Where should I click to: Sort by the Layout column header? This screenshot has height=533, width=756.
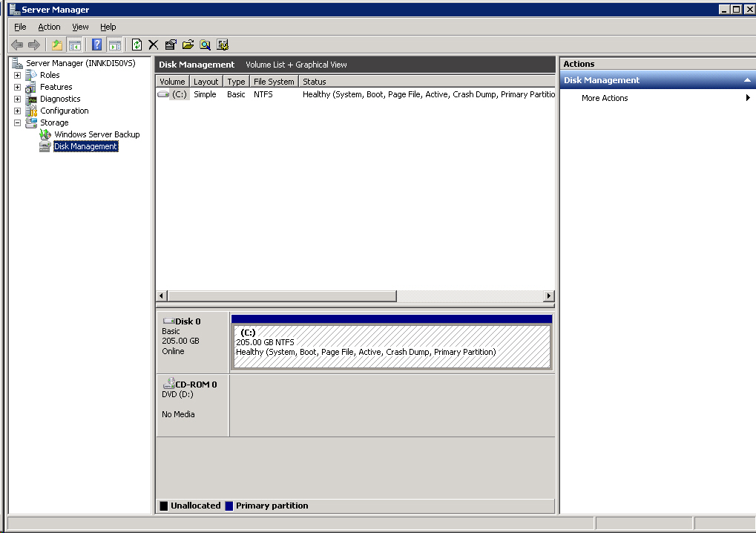pos(206,82)
